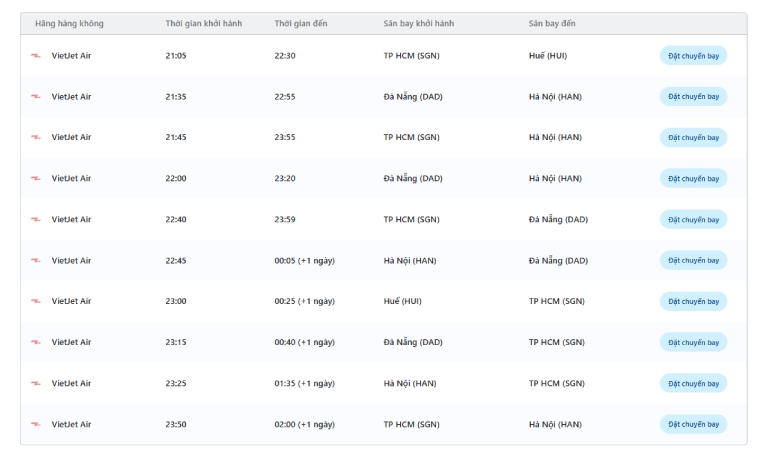The height and width of the screenshot is (462, 768).
Task: Click VietJet Air logo on 21:35 flight
Action: (36, 97)
